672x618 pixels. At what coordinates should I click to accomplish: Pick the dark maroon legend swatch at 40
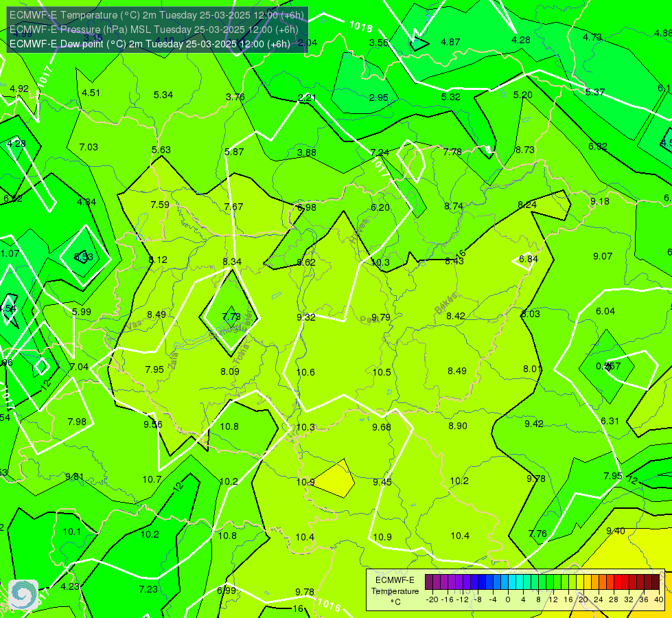656,582
